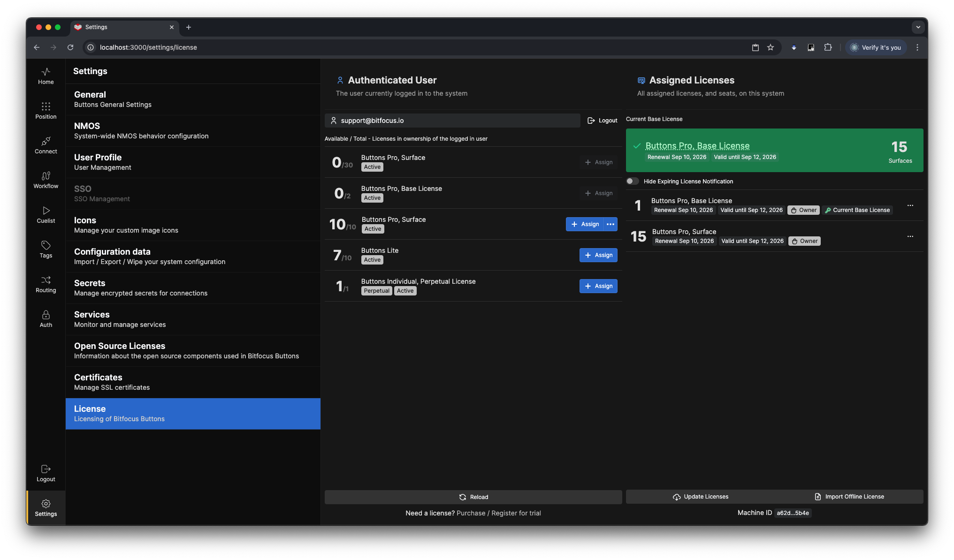The height and width of the screenshot is (560, 954).
Task: Bookmark this page with the star icon
Action: tap(771, 47)
